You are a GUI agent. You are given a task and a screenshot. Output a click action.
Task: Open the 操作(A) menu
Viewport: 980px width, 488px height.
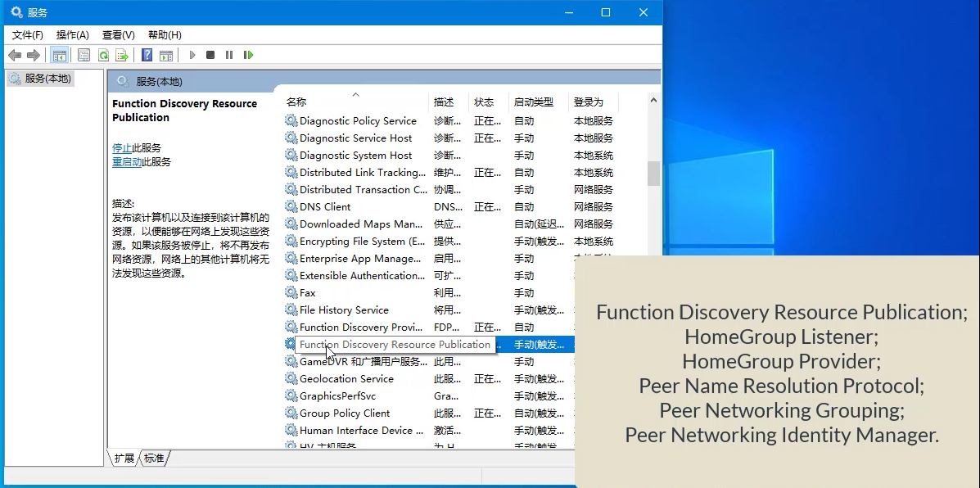72,34
